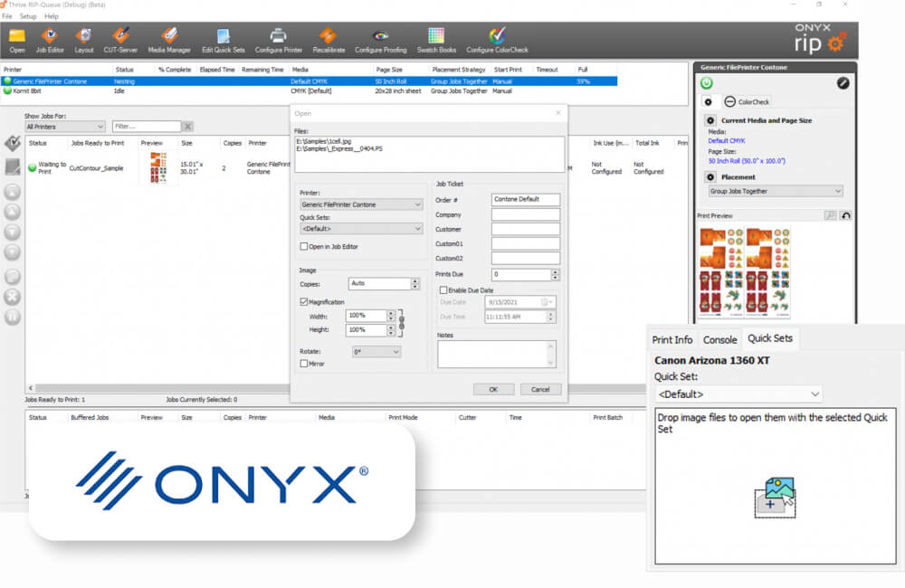Screen dimensions: 905x588
Task: Click Edit Quick Sets icon
Action: pos(224,41)
